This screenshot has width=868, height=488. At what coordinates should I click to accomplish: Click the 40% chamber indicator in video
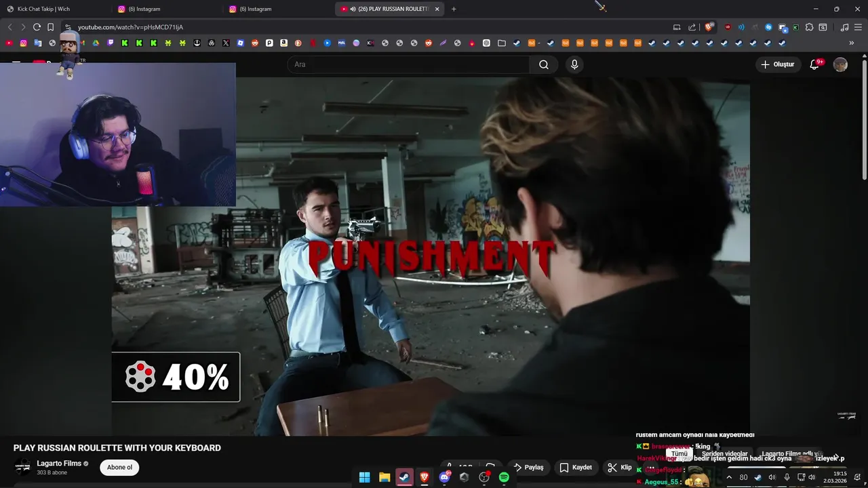[176, 377]
